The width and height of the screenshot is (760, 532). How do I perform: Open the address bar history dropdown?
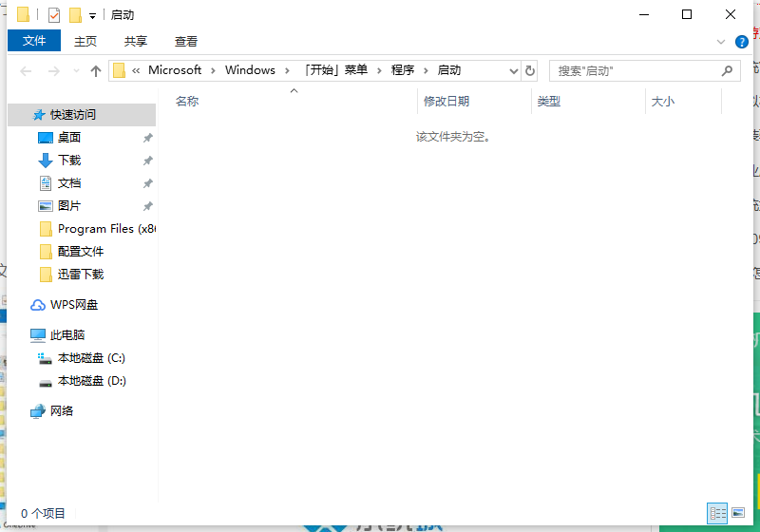pyautogui.click(x=513, y=71)
